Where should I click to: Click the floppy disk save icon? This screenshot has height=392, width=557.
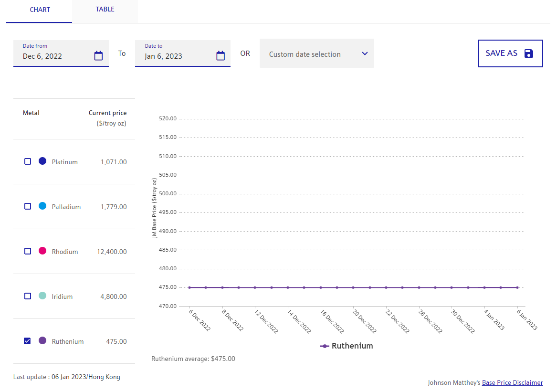[x=529, y=53]
